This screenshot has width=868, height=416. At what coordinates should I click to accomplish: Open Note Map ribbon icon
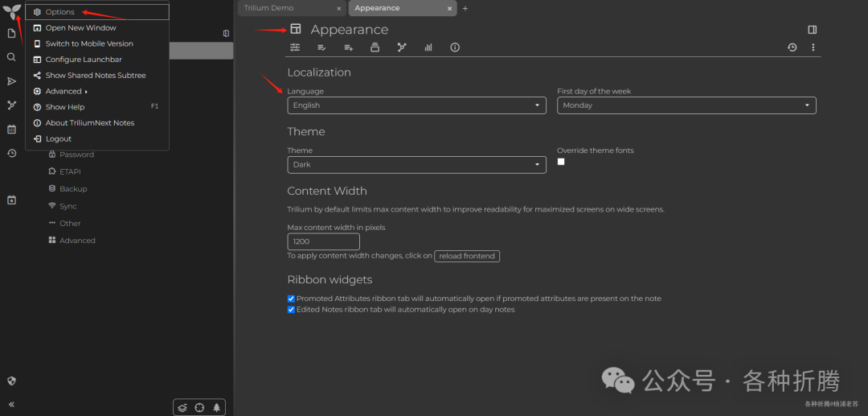coord(402,47)
